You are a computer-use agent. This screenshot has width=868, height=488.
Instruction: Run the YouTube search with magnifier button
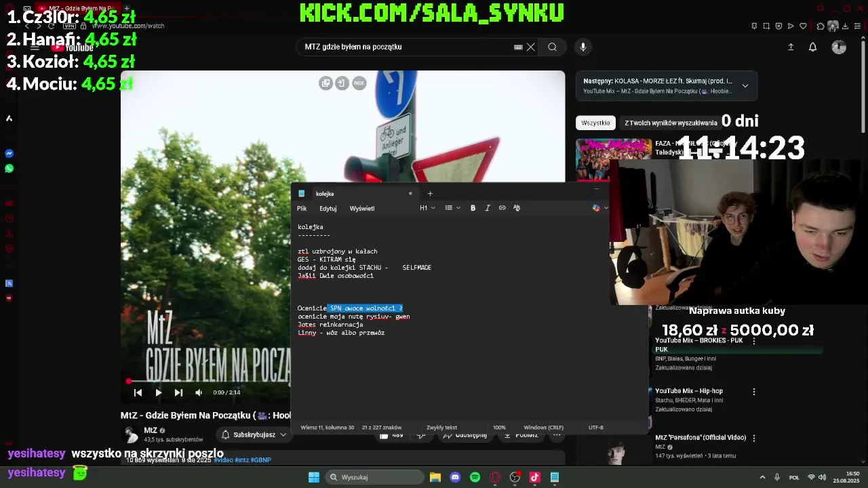coord(552,47)
